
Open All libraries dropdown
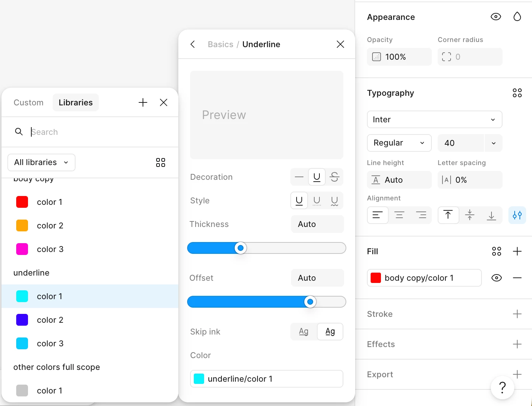[41, 162]
